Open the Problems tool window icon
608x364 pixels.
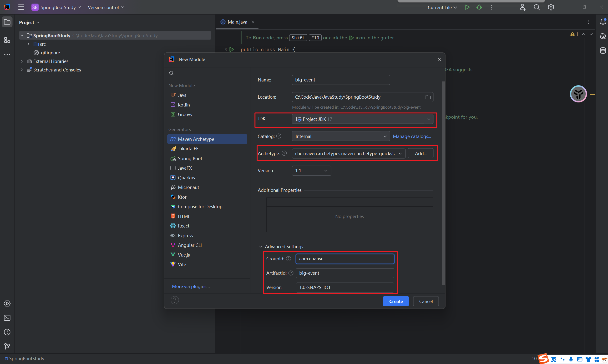7,332
